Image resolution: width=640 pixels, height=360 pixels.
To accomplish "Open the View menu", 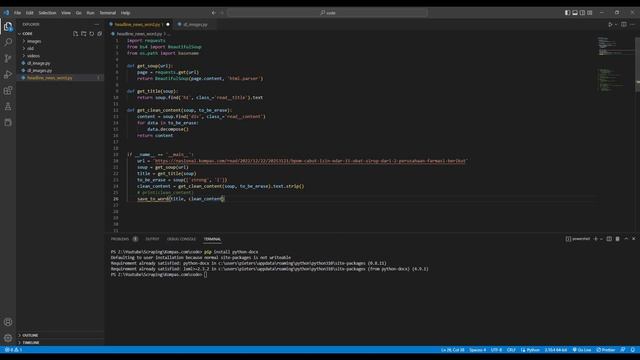I will click(x=66, y=13).
